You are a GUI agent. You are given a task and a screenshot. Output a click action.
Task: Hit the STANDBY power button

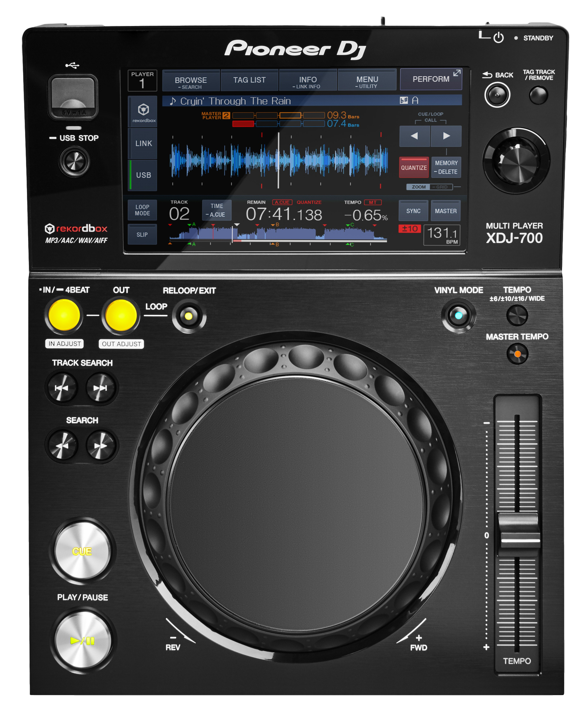pyautogui.click(x=499, y=37)
